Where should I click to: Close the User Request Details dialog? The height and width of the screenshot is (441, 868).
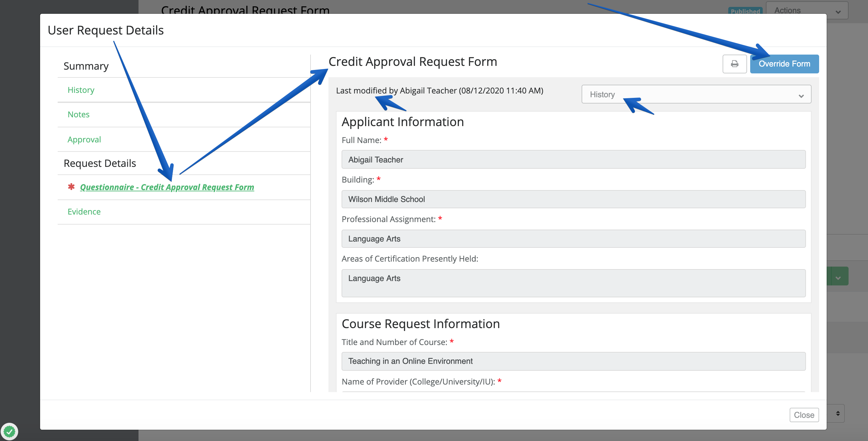click(x=804, y=415)
